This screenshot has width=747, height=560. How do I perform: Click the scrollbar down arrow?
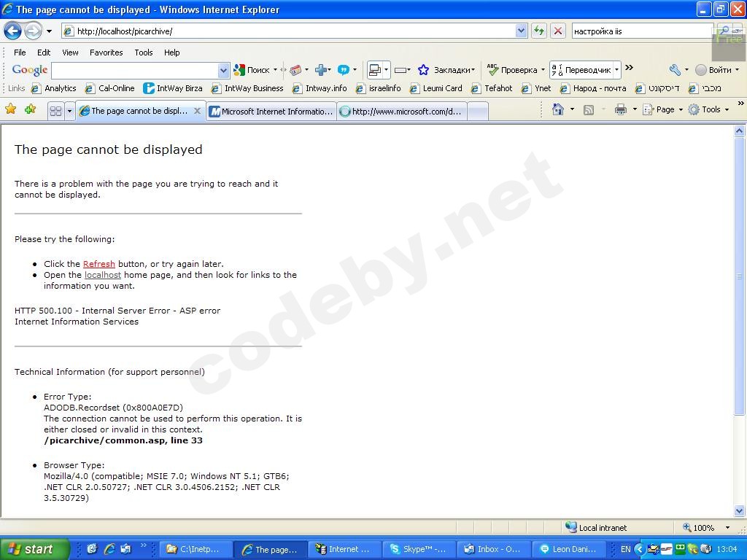coord(740,511)
